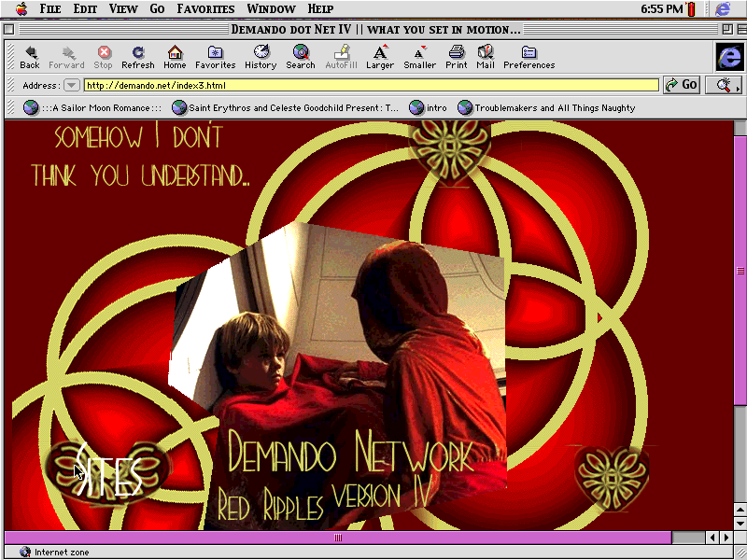Decrease text size with Smaller icon
Viewport: 747px width, 560px height.
pyautogui.click(x=419, y=53)
